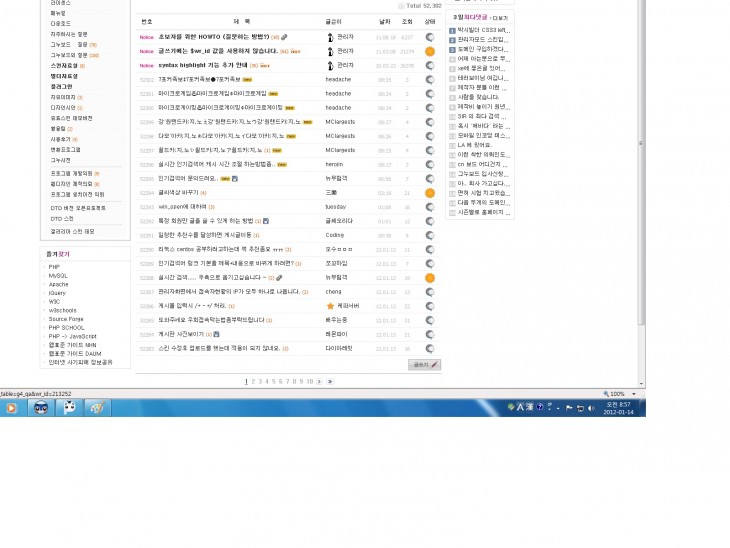Click rank 3 badge in popular comments list
The width and height of the screenshot is (730, 548).
(x=452, y=49)
